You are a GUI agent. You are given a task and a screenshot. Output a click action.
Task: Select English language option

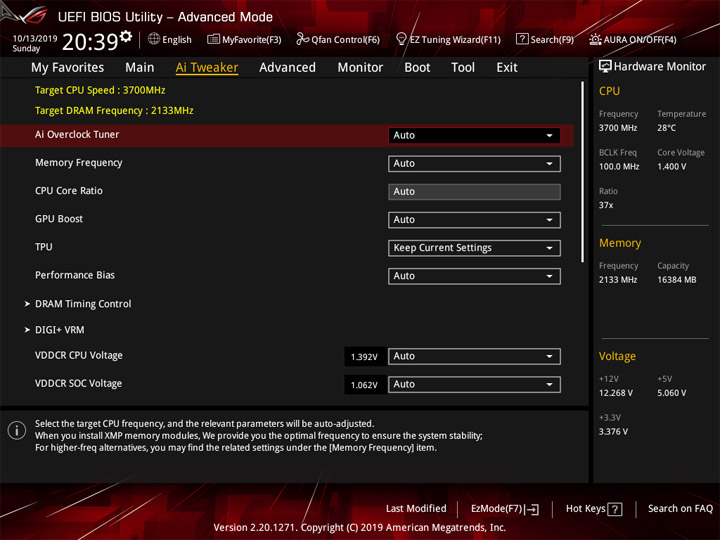click(177, 39)
